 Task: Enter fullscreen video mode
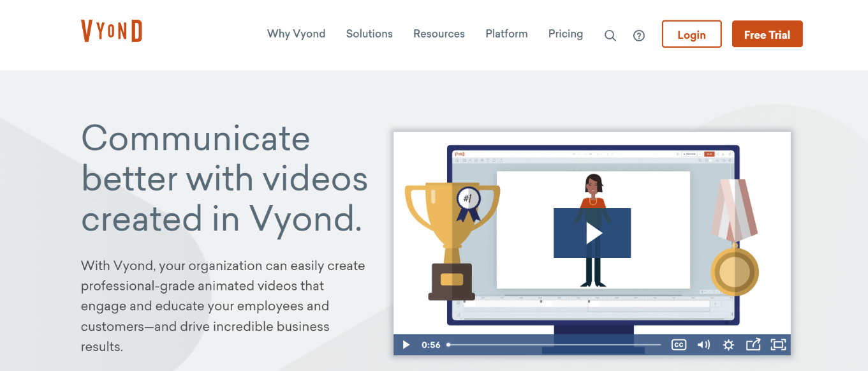(778, 345)
